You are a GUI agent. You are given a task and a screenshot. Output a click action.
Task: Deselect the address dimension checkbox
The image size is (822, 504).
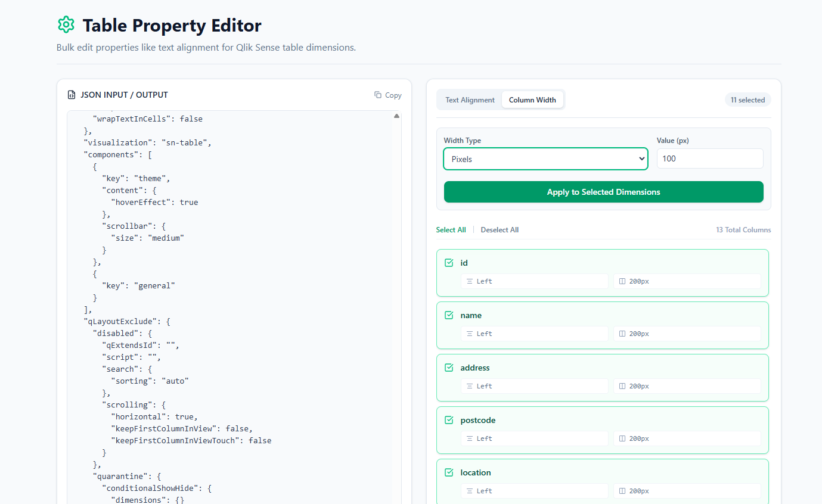[449, 368]
